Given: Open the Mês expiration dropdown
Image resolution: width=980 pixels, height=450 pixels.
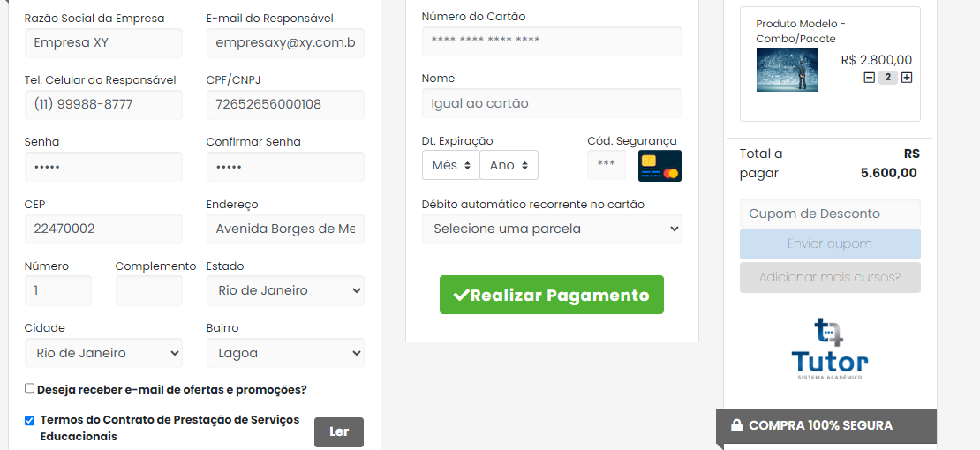Looking at the screenshot, I should pyautogui.click(x=450, y=165).
